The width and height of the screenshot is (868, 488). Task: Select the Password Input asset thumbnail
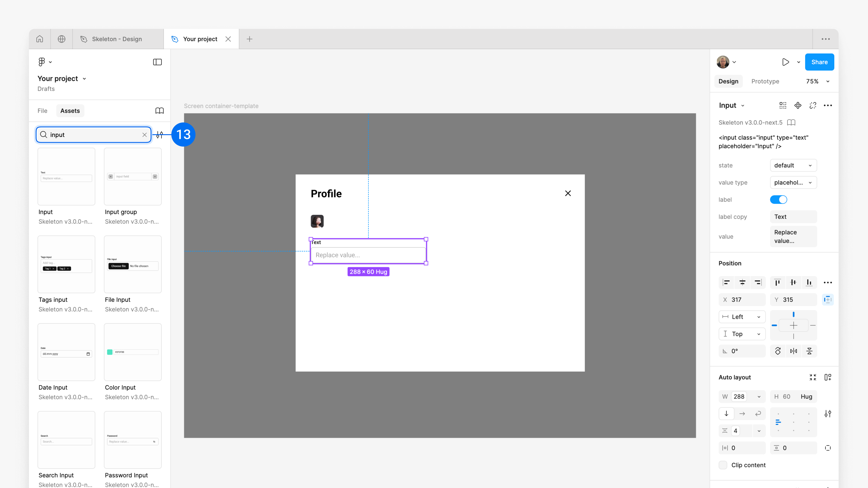tap(133, 439)
